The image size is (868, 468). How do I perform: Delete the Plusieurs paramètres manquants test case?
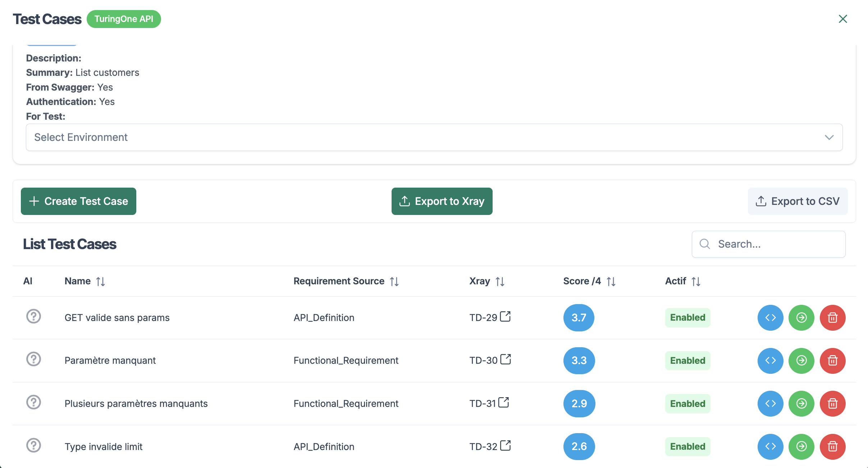pyautogui.click(x=832, y=404)
